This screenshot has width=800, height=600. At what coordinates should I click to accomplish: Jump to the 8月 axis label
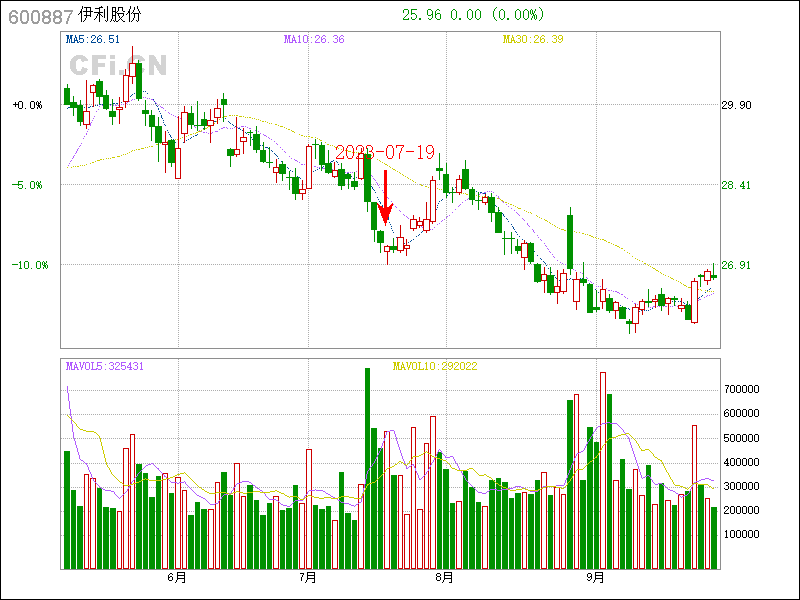pos(445,578)
